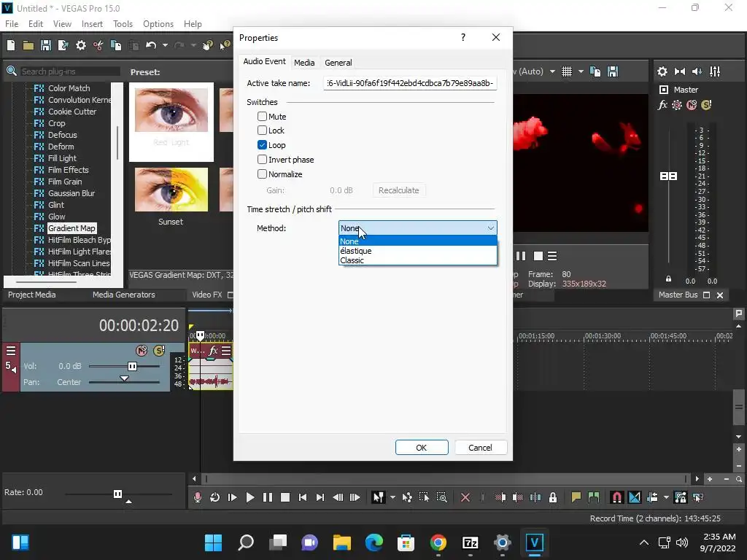Confirm properties with OK
This screenshot has width=747, height=560.
coord(422,448)
